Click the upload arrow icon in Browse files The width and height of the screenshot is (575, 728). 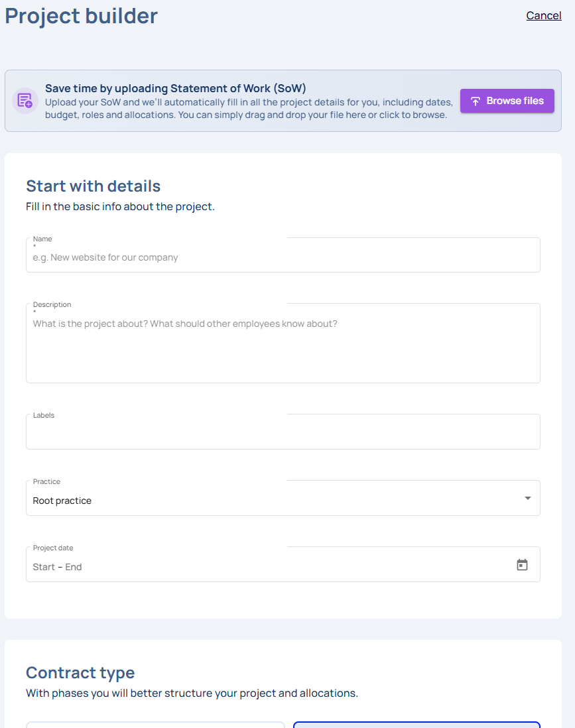point(476,101)
